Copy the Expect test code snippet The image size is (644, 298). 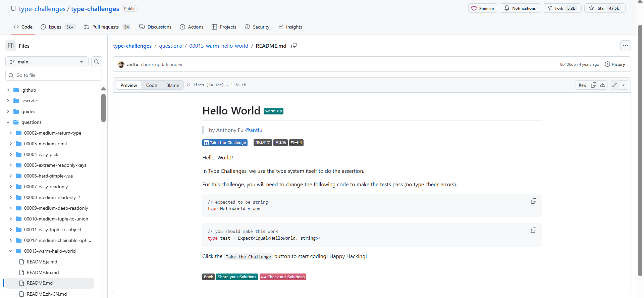(x=533, y=230)
